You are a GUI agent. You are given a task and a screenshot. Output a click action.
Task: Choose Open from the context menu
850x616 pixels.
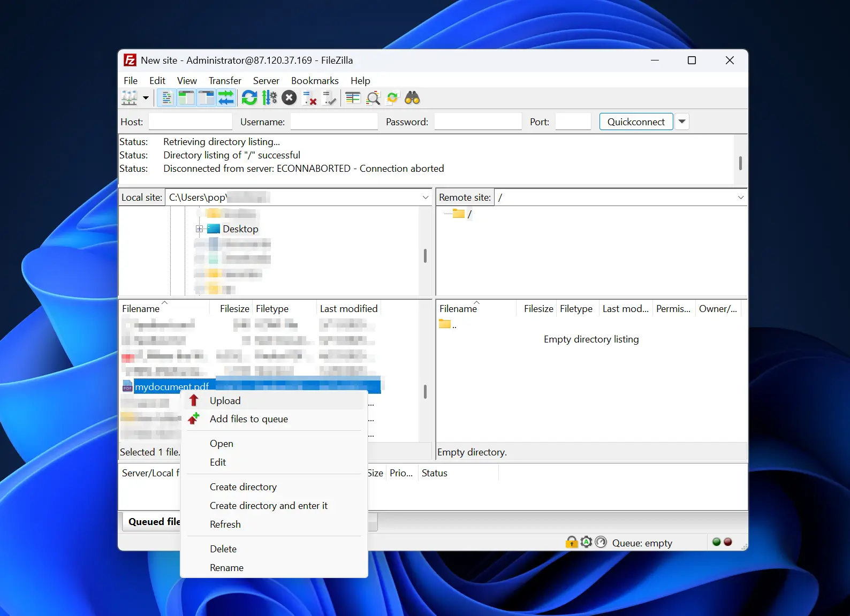(x=274, y=444)
